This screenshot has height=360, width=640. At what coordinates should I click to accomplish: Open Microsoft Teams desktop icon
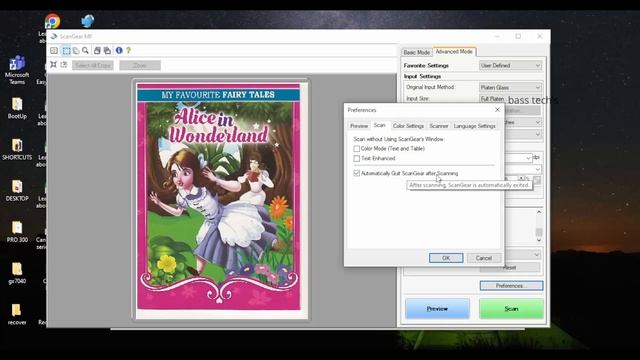point(17,70)
